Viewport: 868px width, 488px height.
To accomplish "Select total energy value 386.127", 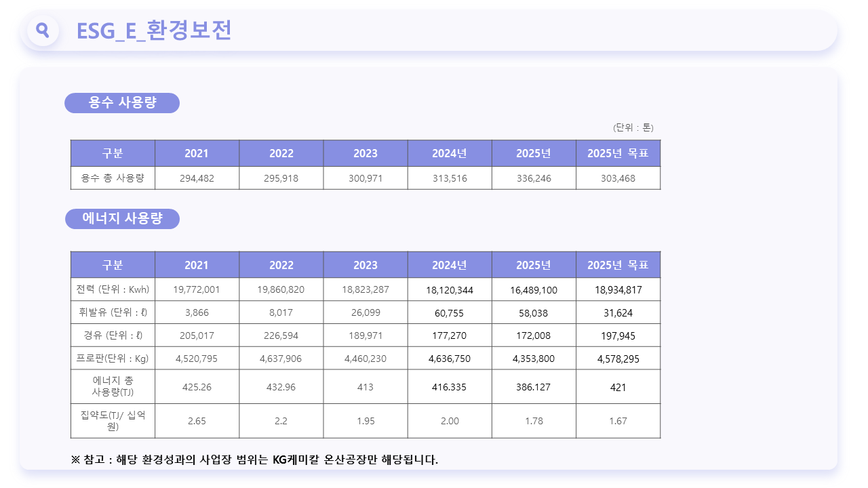I will pyautogui.click(x=534, y=387).
